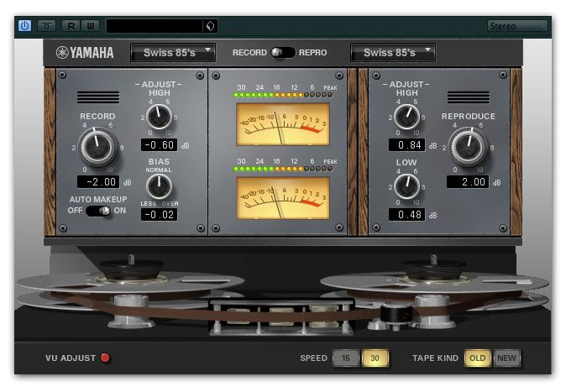566x392 pixels.
Task: Select OLD tape kind
Action: 478,358
